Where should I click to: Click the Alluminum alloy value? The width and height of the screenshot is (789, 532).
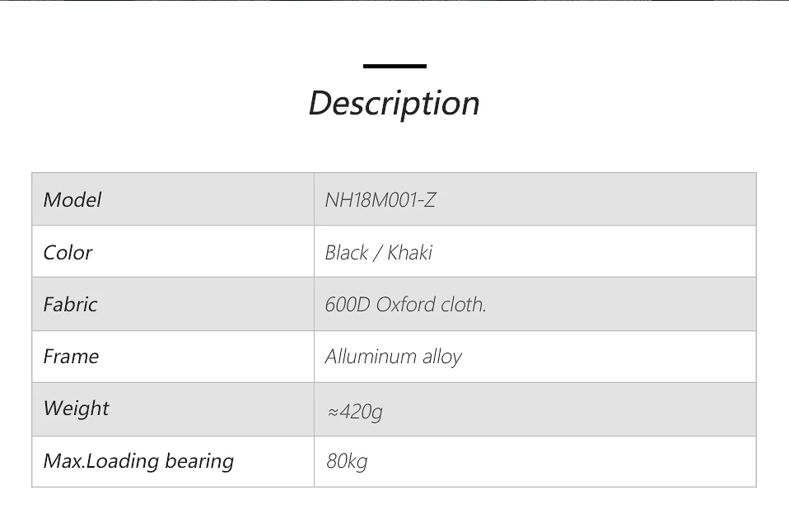click(x=393, y=357)
